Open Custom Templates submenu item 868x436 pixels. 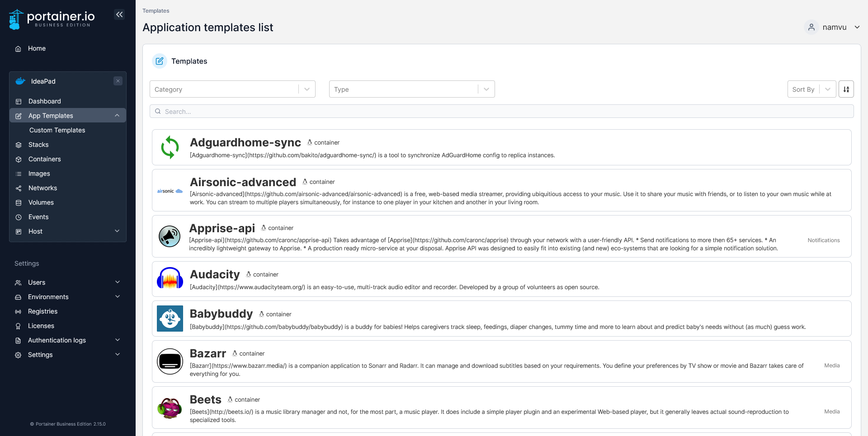tap(57, 130)
